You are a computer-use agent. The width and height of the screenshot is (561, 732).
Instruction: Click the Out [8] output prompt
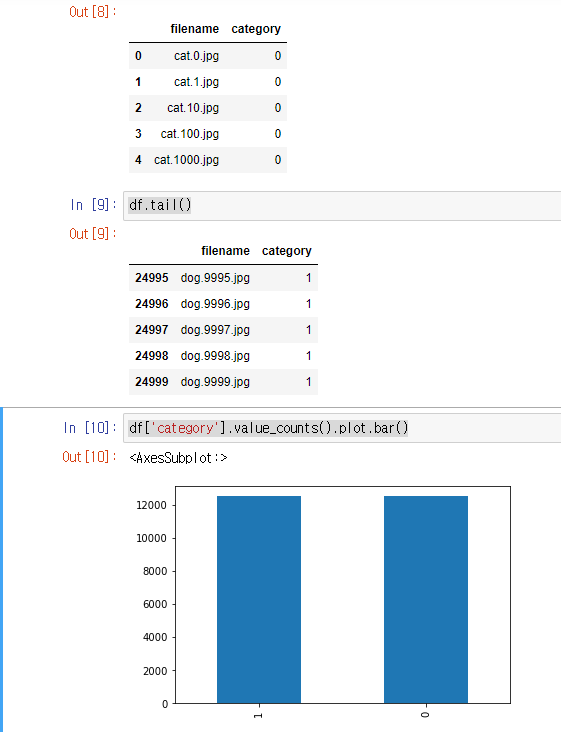coord(92,12)
